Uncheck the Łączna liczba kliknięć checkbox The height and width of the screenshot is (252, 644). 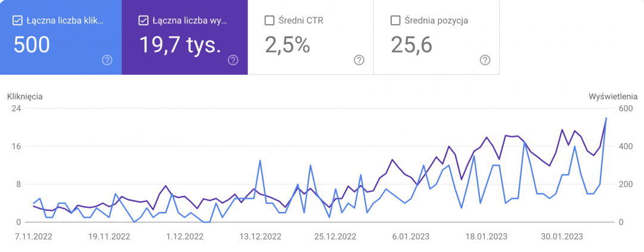pyautogui.click(x=17, y=21)
